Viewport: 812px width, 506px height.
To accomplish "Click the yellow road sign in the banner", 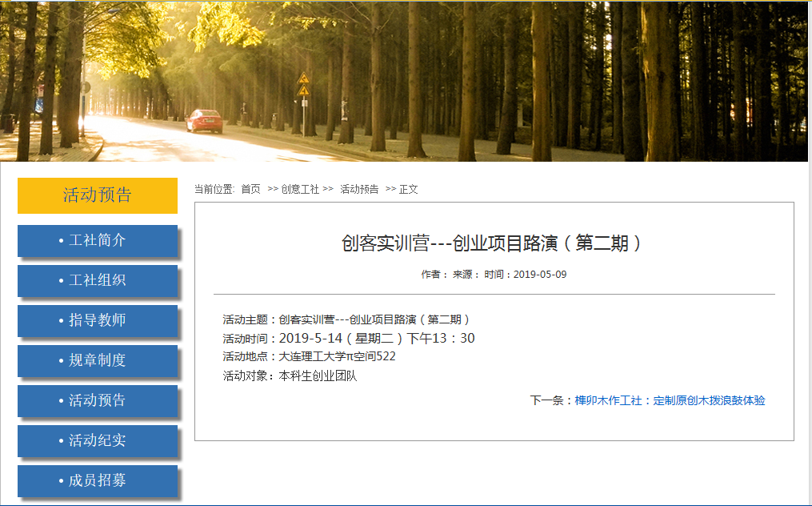I will [303, 84].
